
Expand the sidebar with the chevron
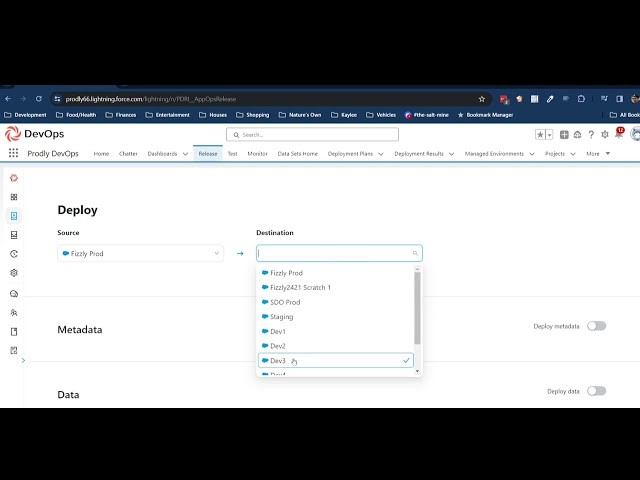23,360
